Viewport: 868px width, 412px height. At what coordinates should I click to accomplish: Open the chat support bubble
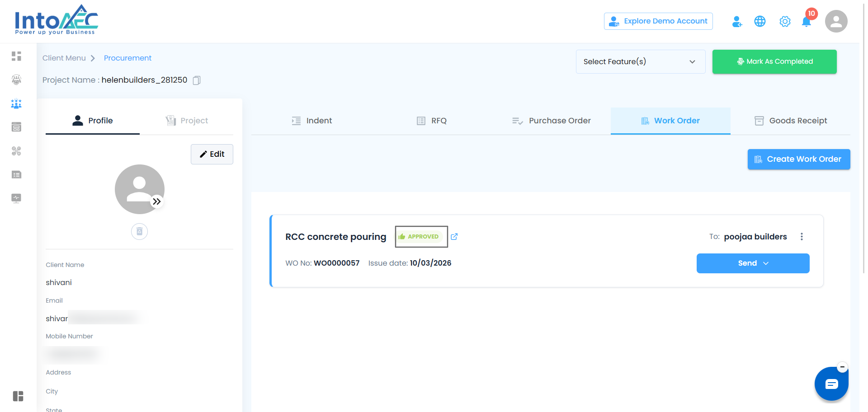[831, 384]
